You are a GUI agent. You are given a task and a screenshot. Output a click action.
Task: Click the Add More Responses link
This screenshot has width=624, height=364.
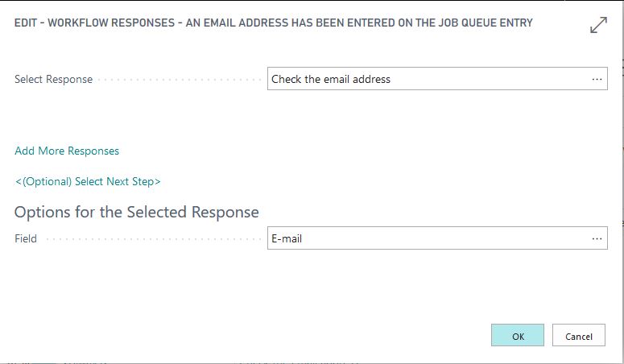[67, 151]
